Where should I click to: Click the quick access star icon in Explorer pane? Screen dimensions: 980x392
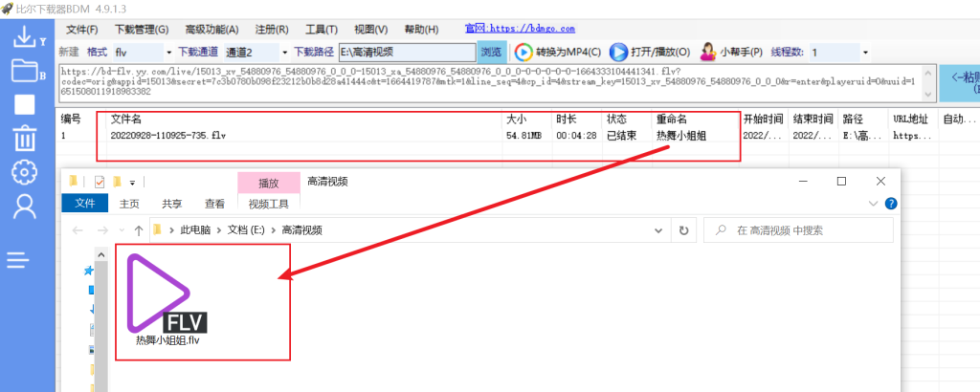pyautogui.click(x=89, y=271)
